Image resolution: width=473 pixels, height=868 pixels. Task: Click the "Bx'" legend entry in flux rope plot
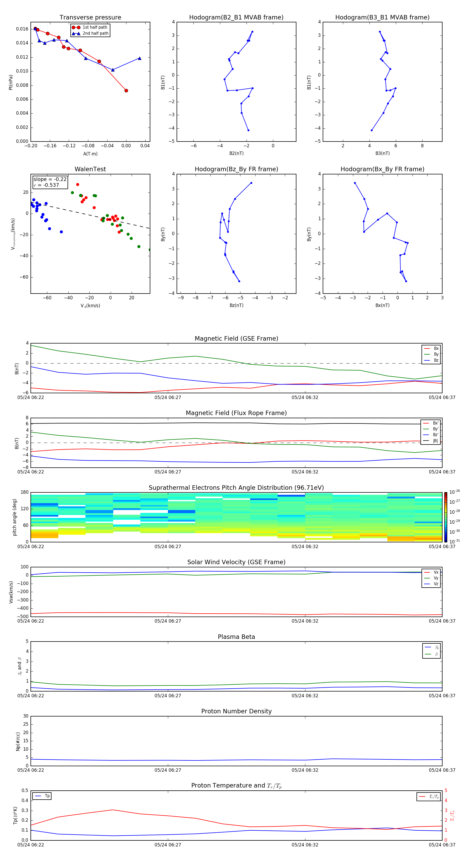tap(431, 423)
